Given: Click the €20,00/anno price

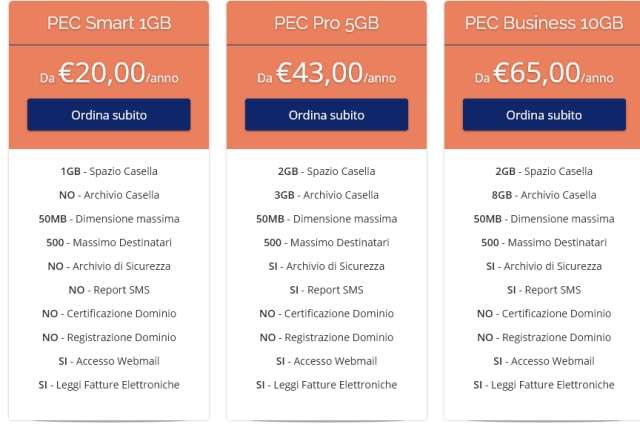Looking at the screenshot, I should click(109, 73).
